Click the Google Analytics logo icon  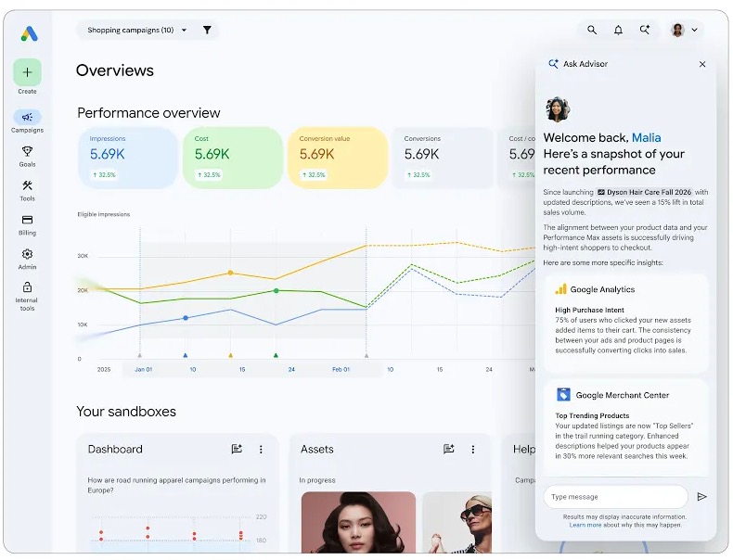click(x=560, y=289)
